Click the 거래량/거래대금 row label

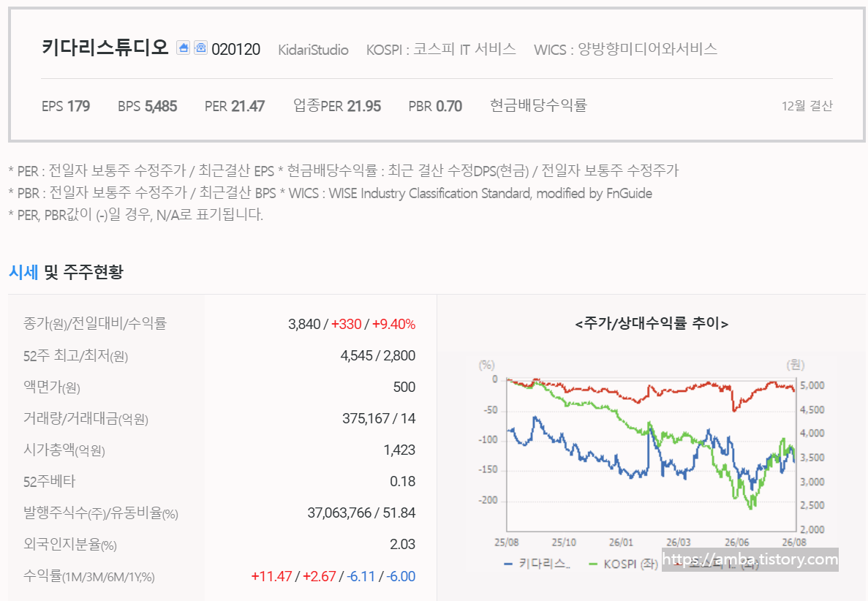(x=86, y=418)
